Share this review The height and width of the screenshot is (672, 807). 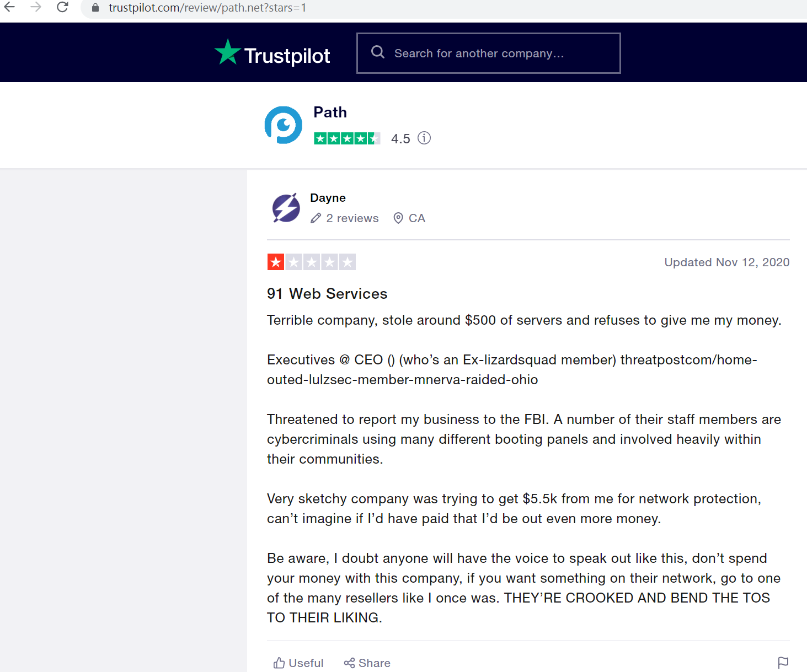point(367,663)
